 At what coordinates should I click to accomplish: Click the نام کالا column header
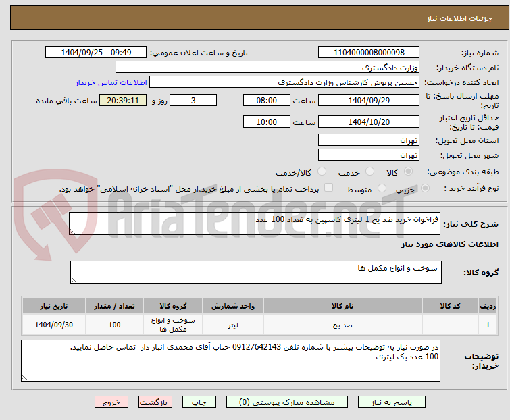pyautogui.click(x=342, y=306)
